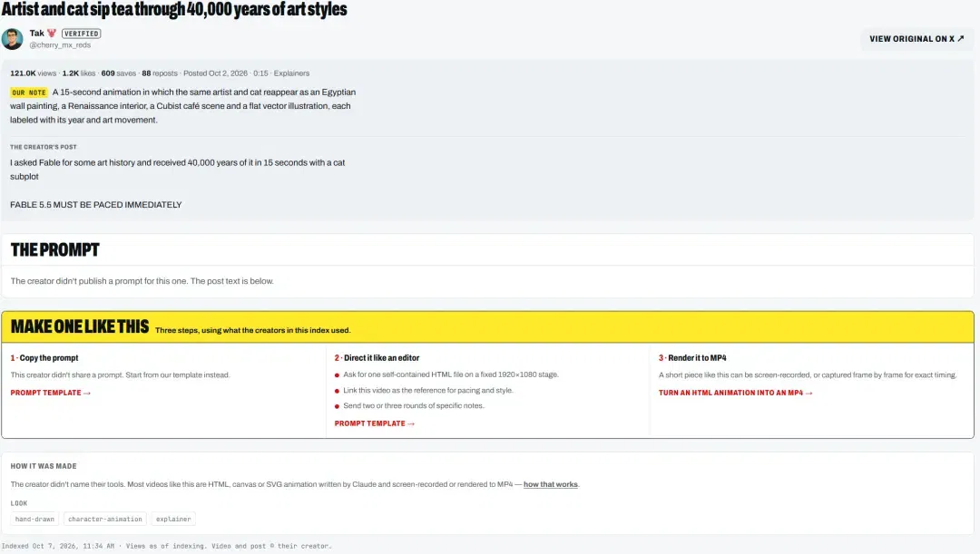Open the Prompt Template link under Direct it like an editor
Viewport: 980px width, 554px height.
pos(375,423)
